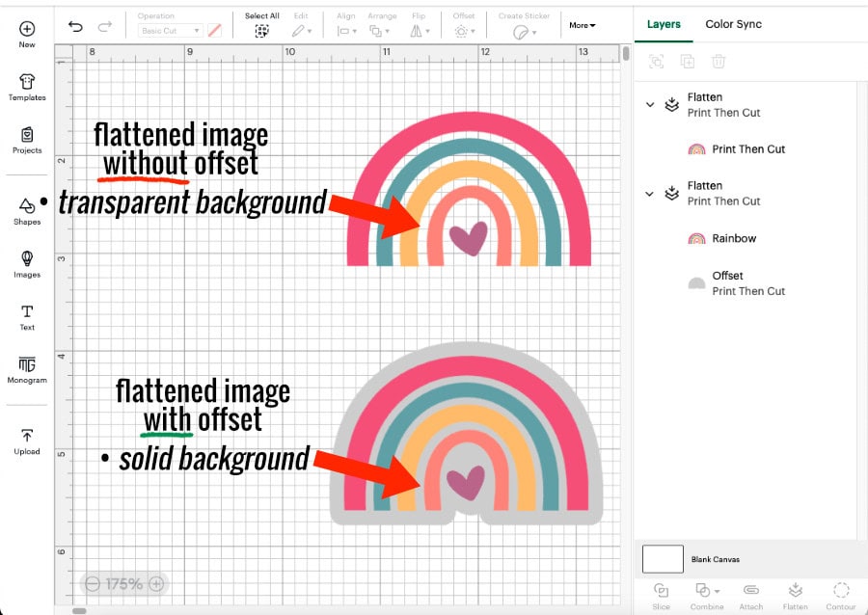This screenshot has width=868, height=615.
Task: Click the Slice tool
Action: click(x=661, y=596)
